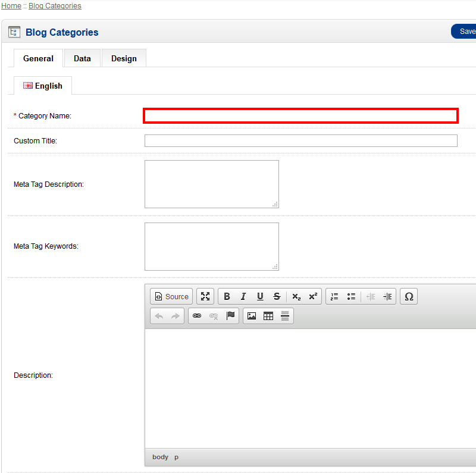The image size is (476, 473).
Task: Insert an anchor using the flag icon
Action: coord(230,316)
